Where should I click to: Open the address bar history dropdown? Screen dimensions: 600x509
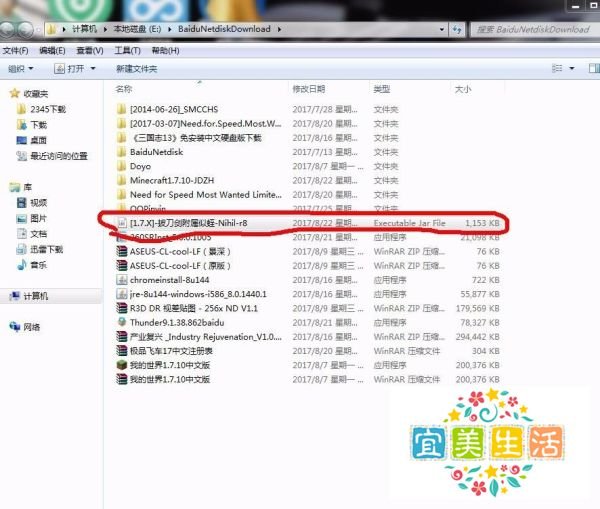442,29
